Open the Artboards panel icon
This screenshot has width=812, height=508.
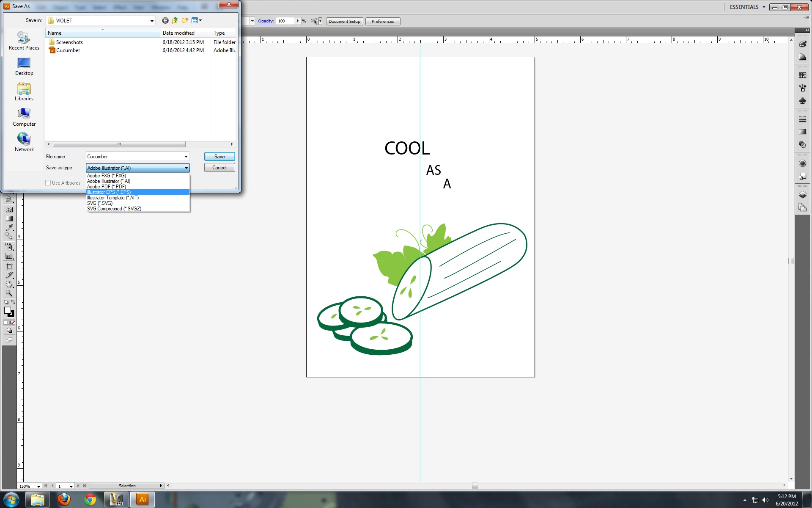pos(802,207)
